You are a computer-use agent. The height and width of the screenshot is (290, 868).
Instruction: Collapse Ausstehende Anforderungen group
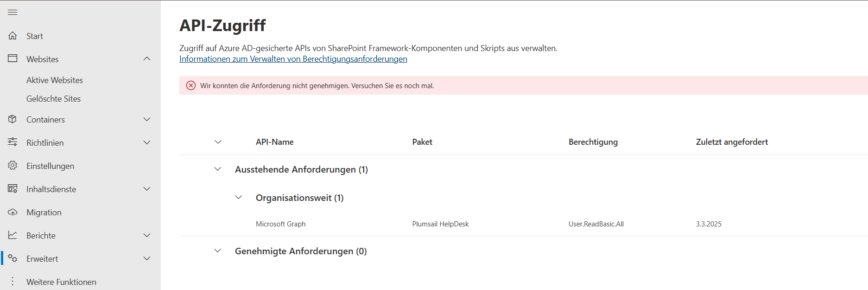pos(218,169)
